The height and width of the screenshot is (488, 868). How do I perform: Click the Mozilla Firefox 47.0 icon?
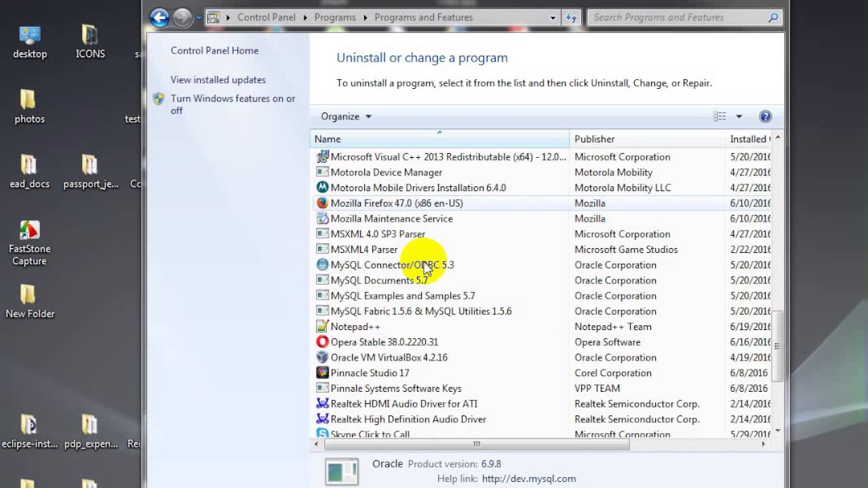pyautogui.click(x=323, y=203)
